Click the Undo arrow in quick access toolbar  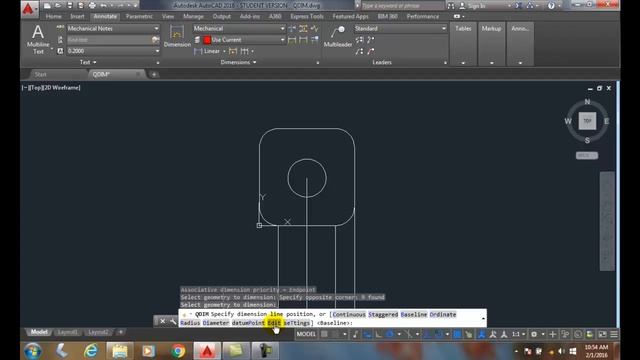(104, 5)
